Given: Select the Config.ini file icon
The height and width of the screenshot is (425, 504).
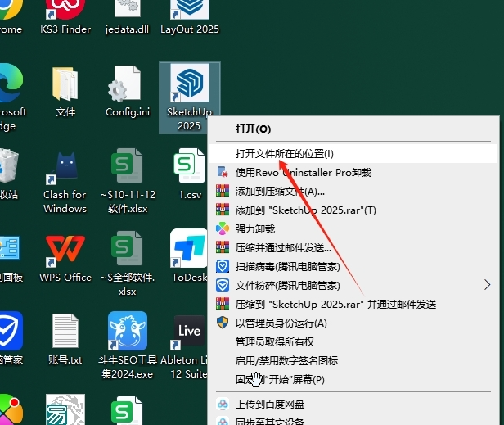Looking at the screenshot, I should [x=128, y=92].
